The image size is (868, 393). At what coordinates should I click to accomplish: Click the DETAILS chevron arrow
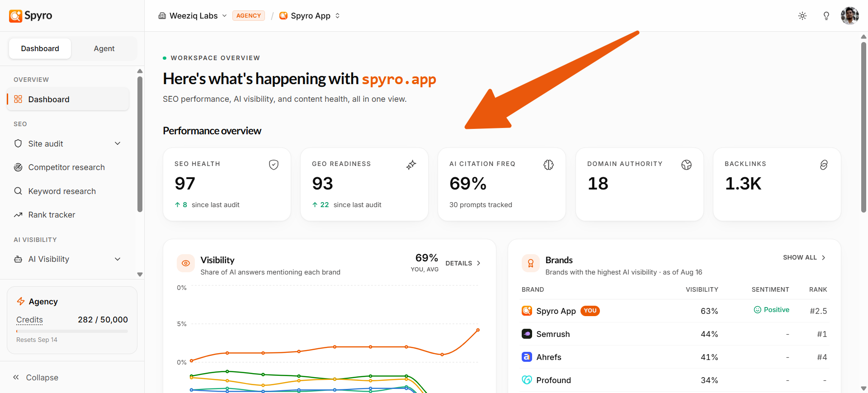[479, 263]
